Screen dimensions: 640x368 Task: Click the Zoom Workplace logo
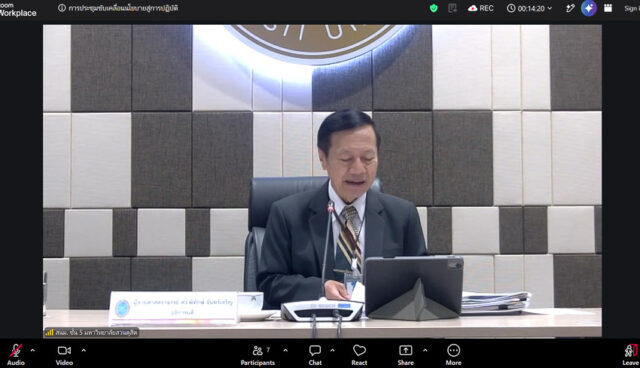pos(18,9)
